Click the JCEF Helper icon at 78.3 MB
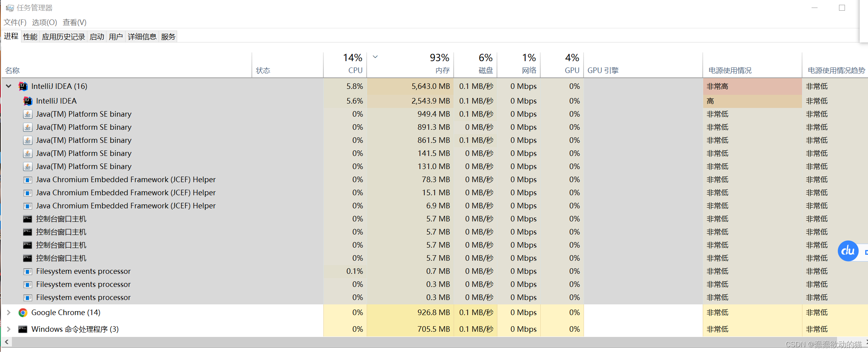The width and height of the screenshot is (868, 352). point(27,180)
